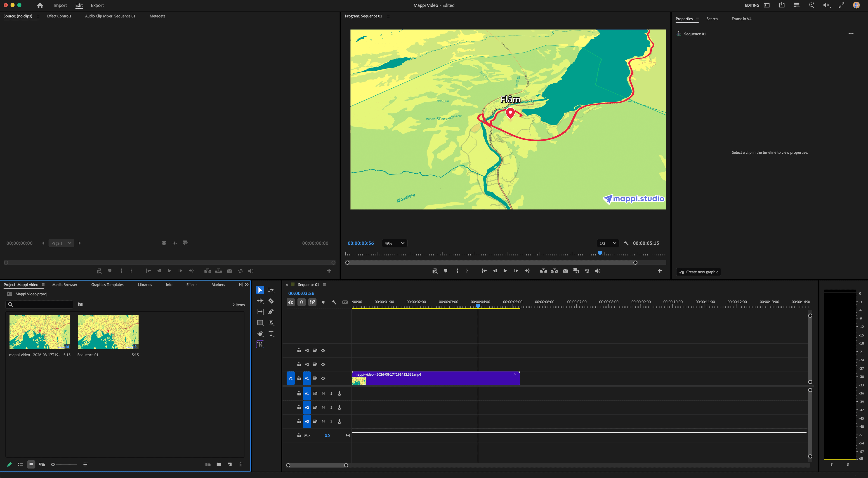Open Program monitor settings wrench
868x478 pixels.
[626, 243]
